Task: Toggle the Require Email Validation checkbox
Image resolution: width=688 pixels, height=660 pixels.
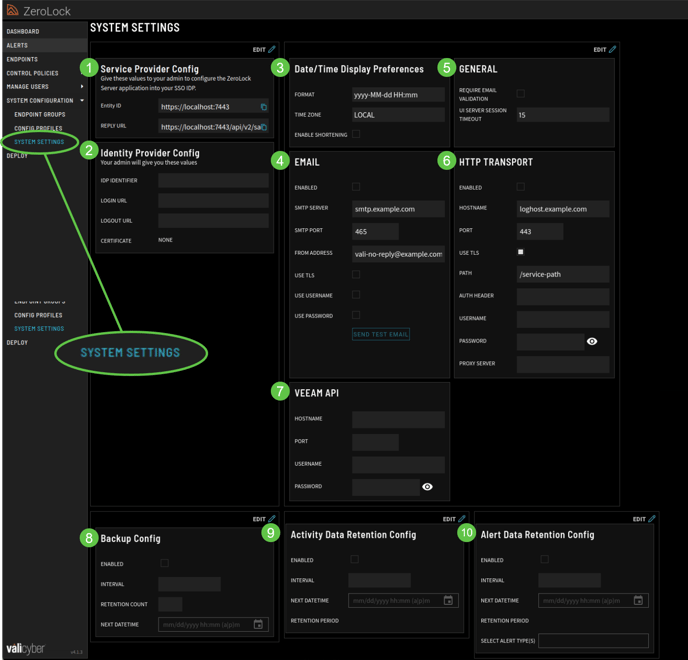Action: (521, 93)
